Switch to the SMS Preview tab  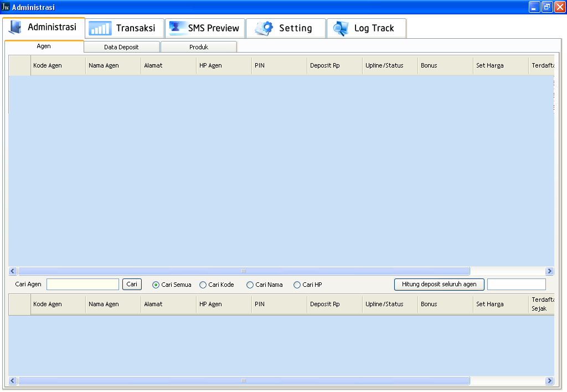[205, 28]
